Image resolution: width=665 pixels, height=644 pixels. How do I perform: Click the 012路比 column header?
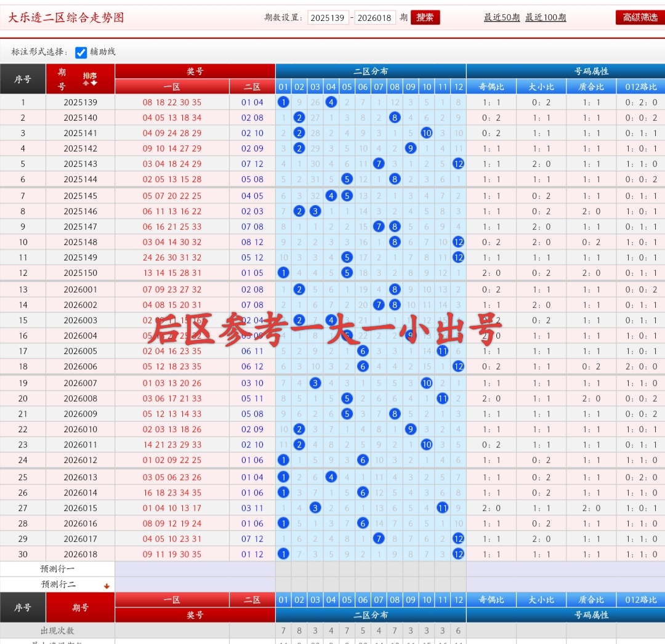[x=641, y=86]
